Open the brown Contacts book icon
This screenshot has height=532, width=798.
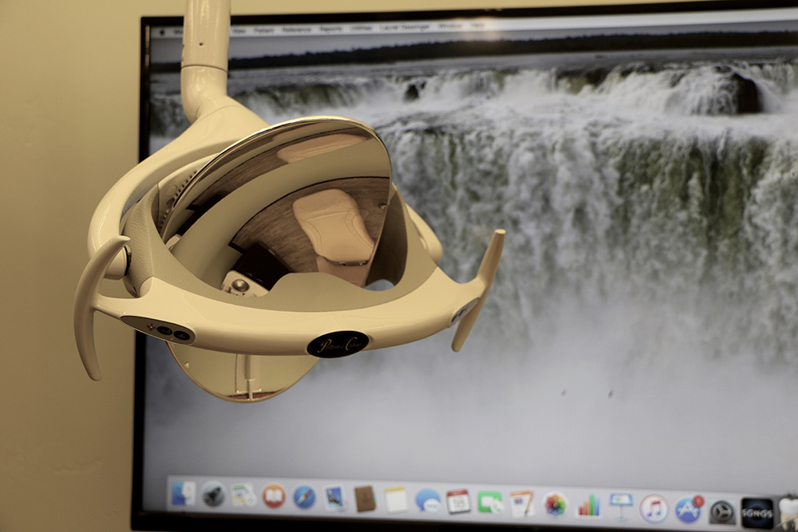[x=365, y=499]
